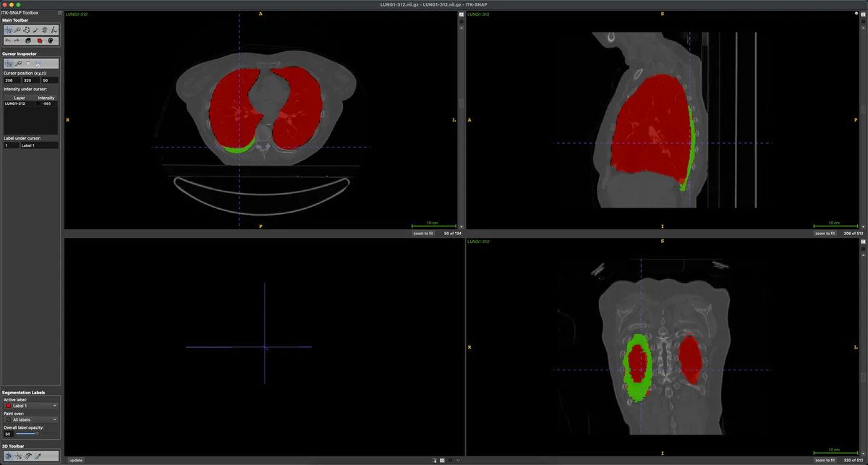
Task: Click the Overall label opacity value field
Action: 8,434
